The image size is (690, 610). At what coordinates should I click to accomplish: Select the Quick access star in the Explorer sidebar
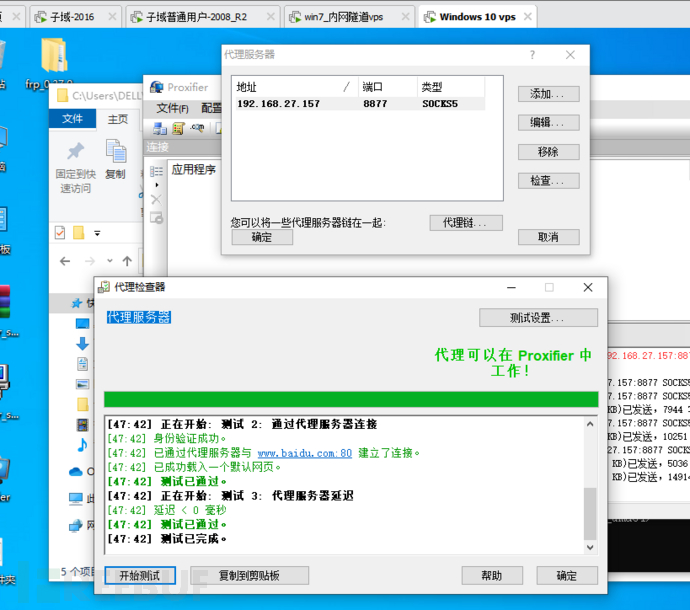click(77, 303)
